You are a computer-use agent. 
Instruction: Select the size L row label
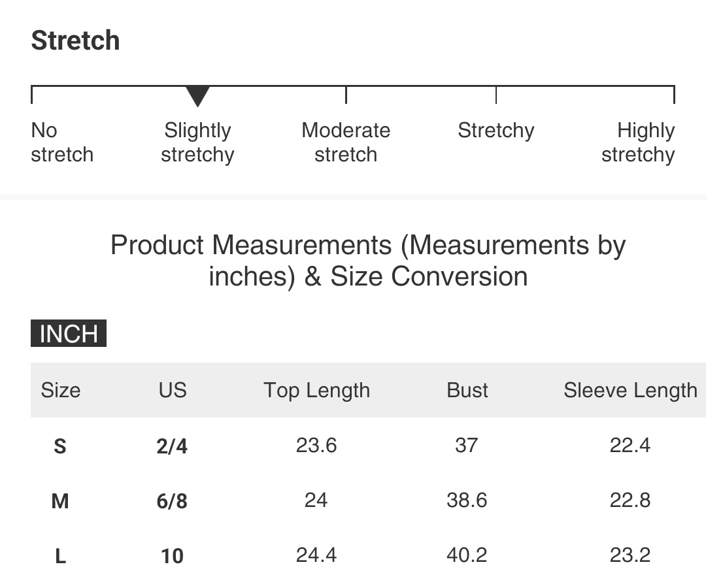[x=60, y=556]
